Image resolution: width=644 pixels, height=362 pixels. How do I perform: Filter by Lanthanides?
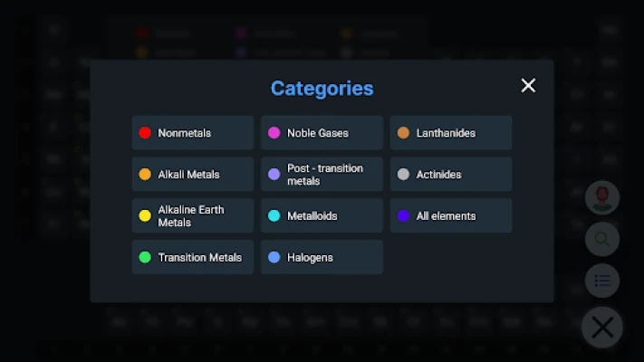click(x=451, y=133)
